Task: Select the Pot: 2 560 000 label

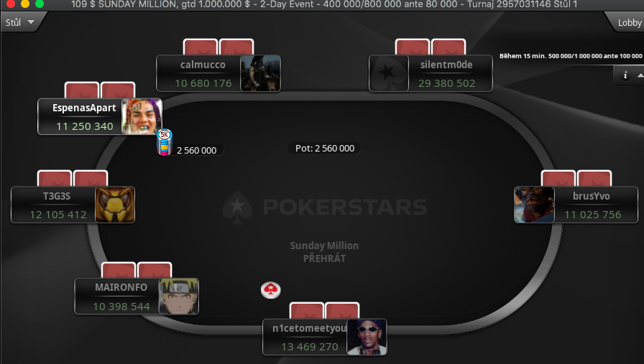Action: click(324, 148)
